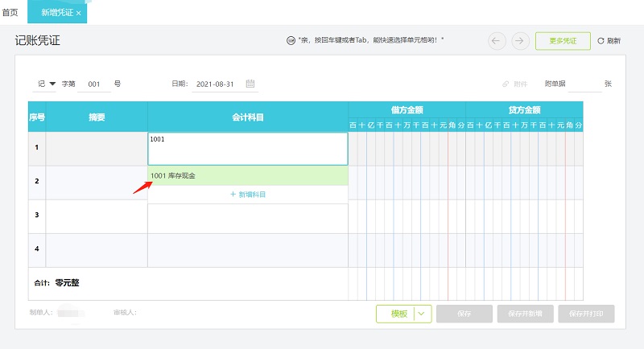Viewport: 644px width, 349px height.
Task: Click the 保存并打印 button
Action: tap(585, 314)
